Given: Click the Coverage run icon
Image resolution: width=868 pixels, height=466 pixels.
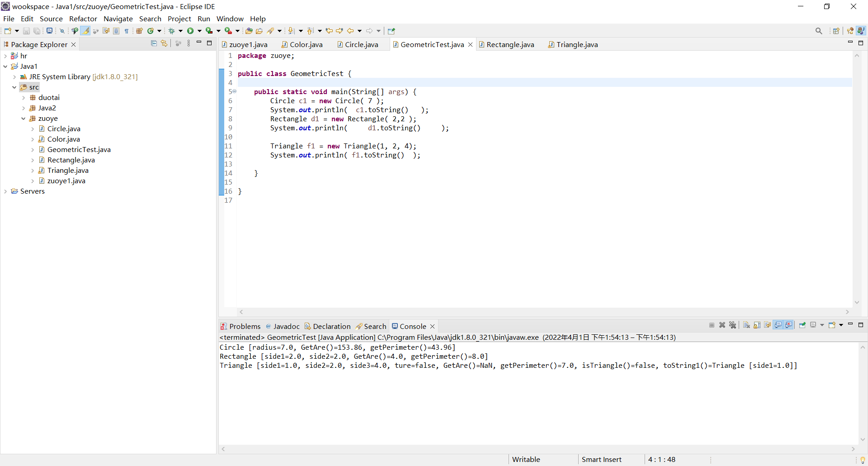Looking at the screenshot, I should (x=209, y=31).
